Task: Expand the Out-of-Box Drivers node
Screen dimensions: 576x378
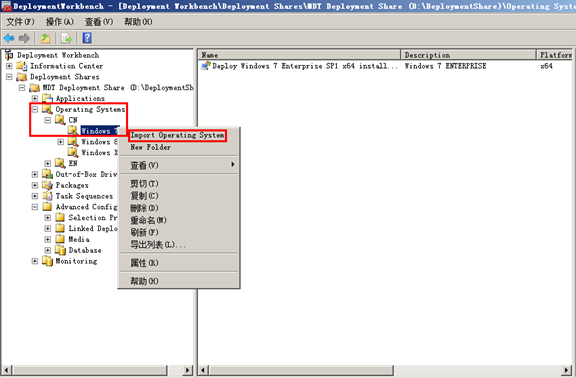Action: [35, 174]
